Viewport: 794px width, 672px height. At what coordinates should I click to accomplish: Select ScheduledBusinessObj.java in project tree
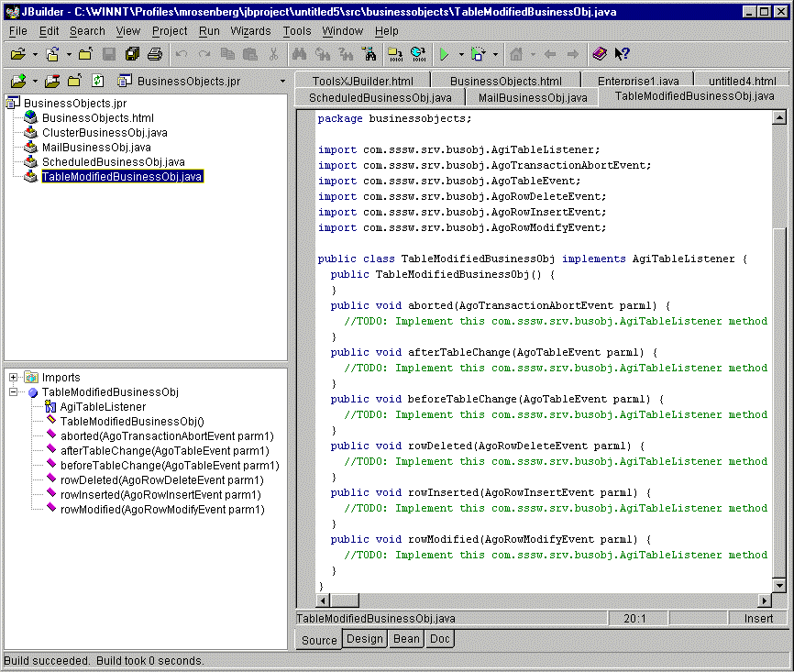point(113,162)
